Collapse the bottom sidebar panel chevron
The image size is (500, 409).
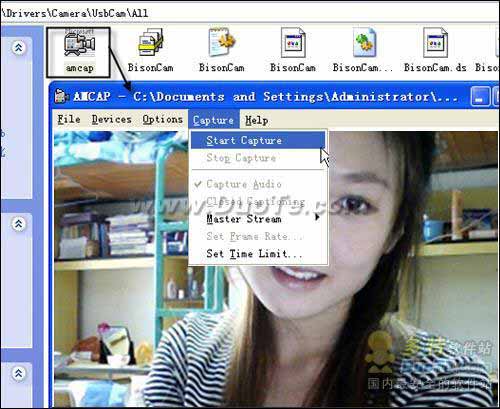pyautogui.click(x=19, y=373)
